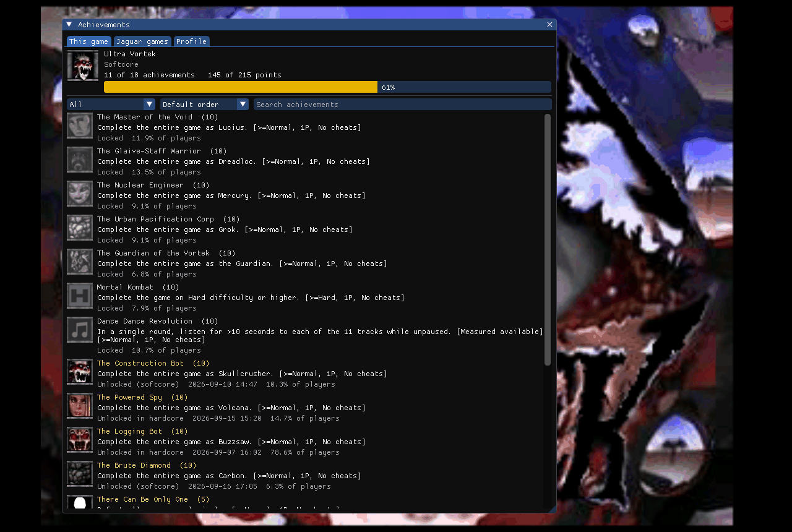792x532 pixels.
Task: Click the achievements list vertical scrollbar
Action: (548, 239)
